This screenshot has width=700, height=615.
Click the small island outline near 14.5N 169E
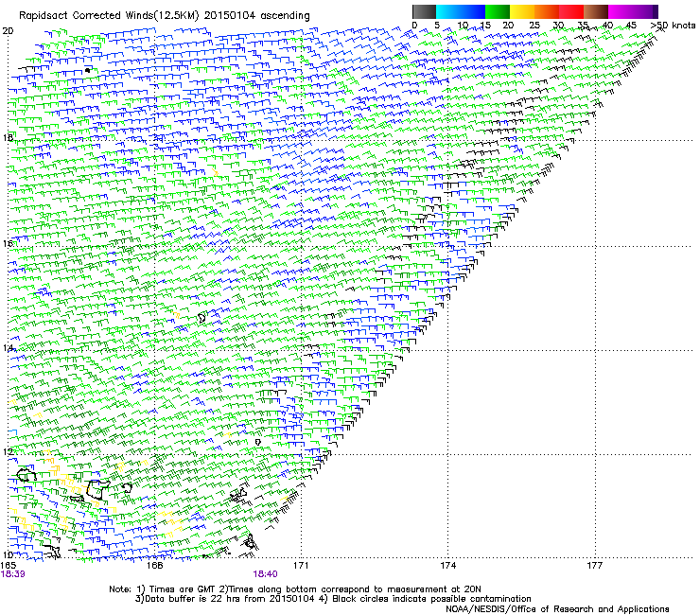(x=201, y=318)
